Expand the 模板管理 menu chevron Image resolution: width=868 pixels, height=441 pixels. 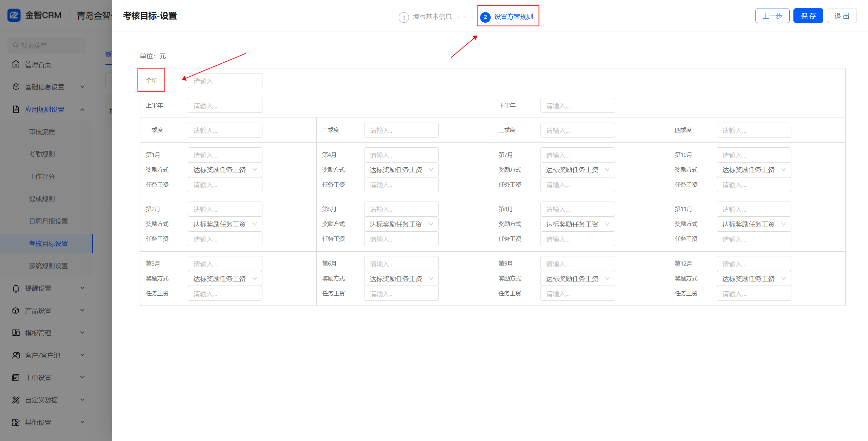[82, 333]
